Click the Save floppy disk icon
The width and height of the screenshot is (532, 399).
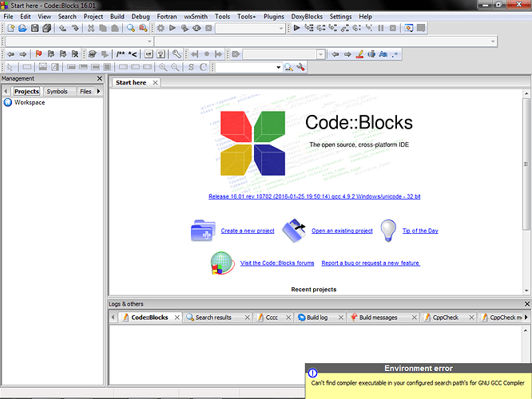(x=34, y=28)
